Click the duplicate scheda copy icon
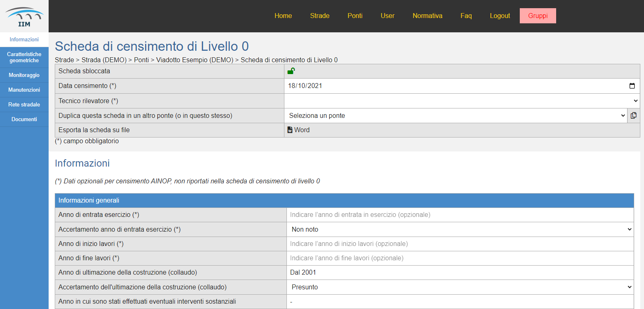This screenshot has height=309, width=644. click(633, 115)
